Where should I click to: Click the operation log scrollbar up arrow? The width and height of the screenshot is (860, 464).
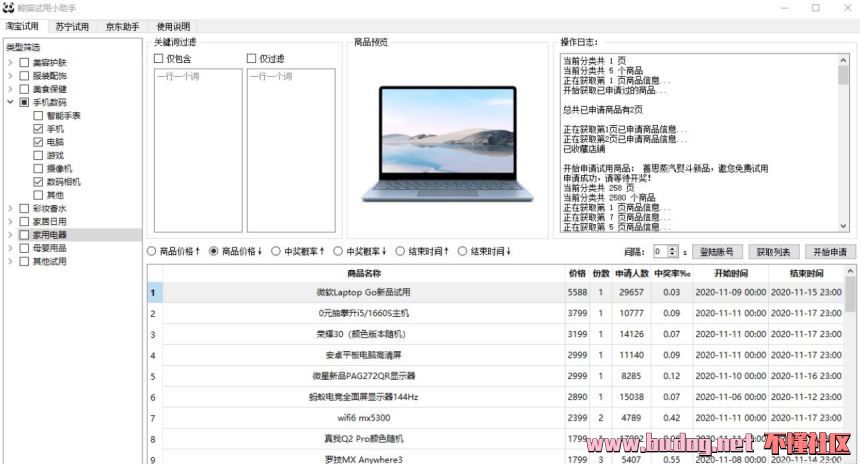(843, 60)
